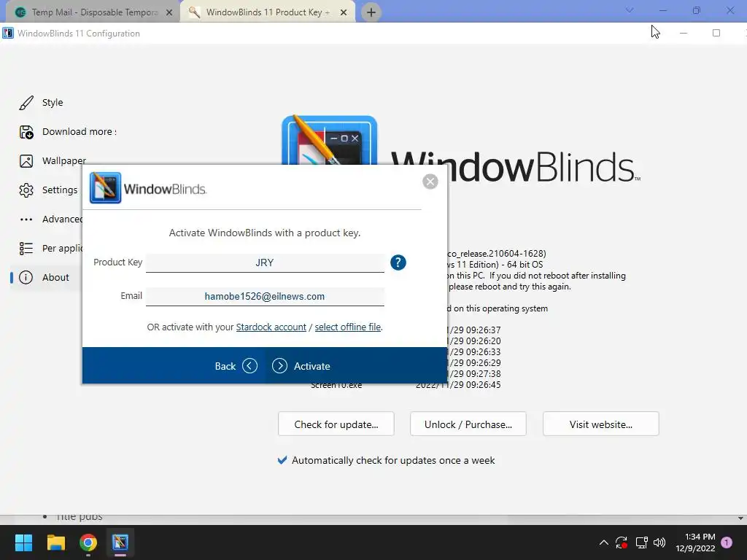
Task: Expand the browser tab search chevron
Action: (630, 10)
